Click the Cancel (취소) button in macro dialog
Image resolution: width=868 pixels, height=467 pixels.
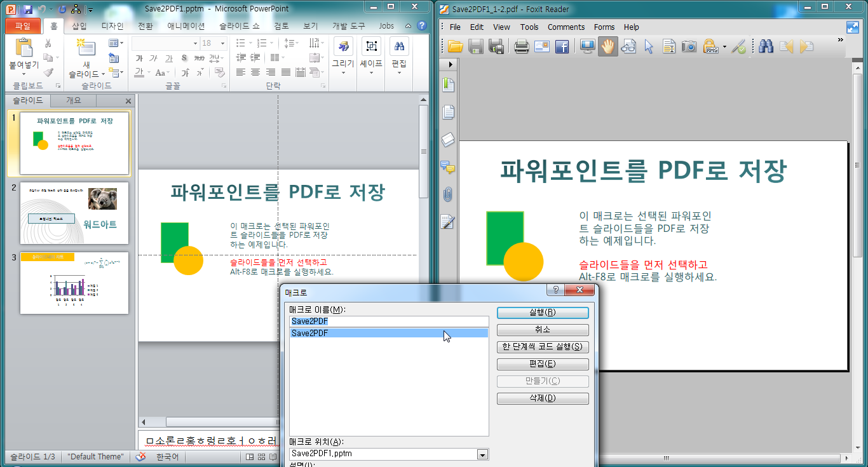point(543,330)
